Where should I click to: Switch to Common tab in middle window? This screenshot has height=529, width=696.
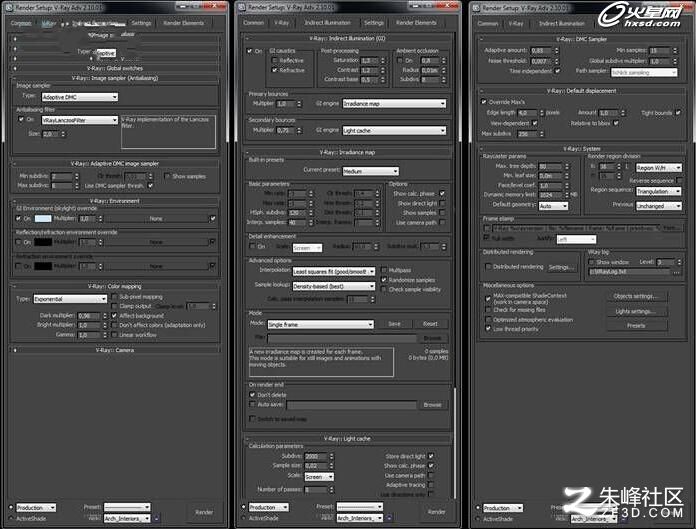253,23
